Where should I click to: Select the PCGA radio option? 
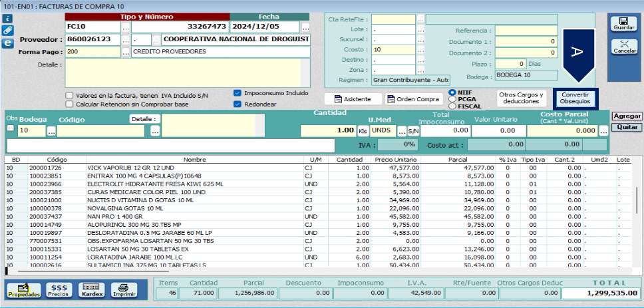[452, 99]
